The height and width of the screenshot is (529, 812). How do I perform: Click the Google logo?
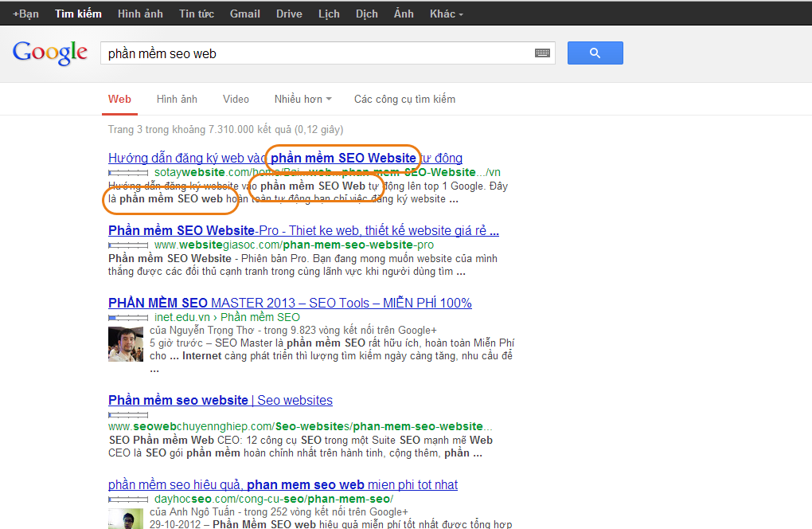point(50,53)
